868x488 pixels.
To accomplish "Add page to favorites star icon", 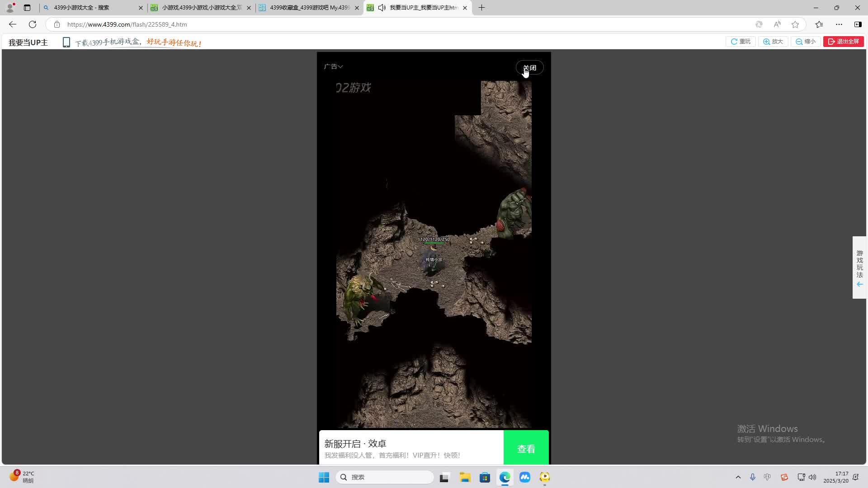I will pos(795,24).
